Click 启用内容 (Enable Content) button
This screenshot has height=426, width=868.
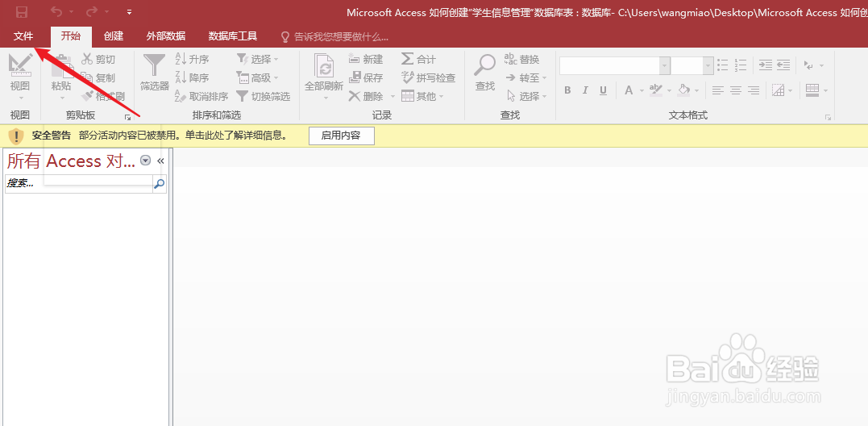pyautogui.click(x=341, y=136)
